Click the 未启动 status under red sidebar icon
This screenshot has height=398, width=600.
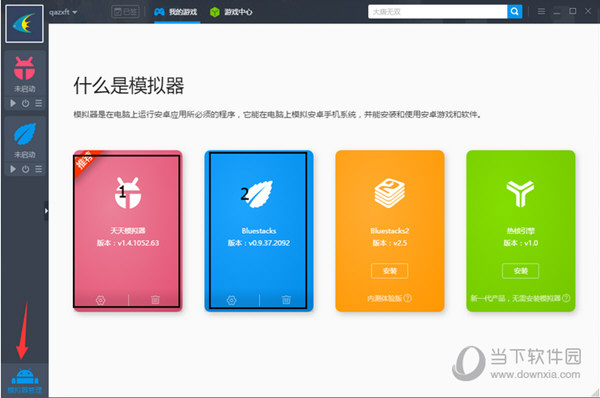pyautogui.click(x=24, y=89)
